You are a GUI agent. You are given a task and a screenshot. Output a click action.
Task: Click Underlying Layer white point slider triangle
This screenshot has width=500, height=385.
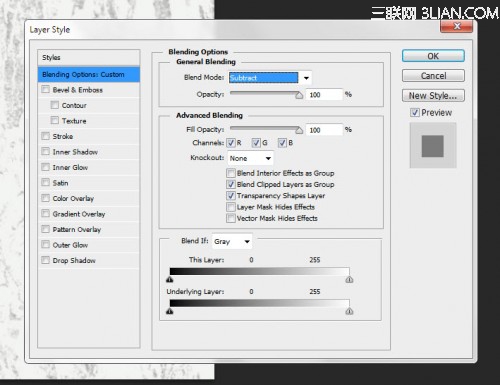point(349,311)
